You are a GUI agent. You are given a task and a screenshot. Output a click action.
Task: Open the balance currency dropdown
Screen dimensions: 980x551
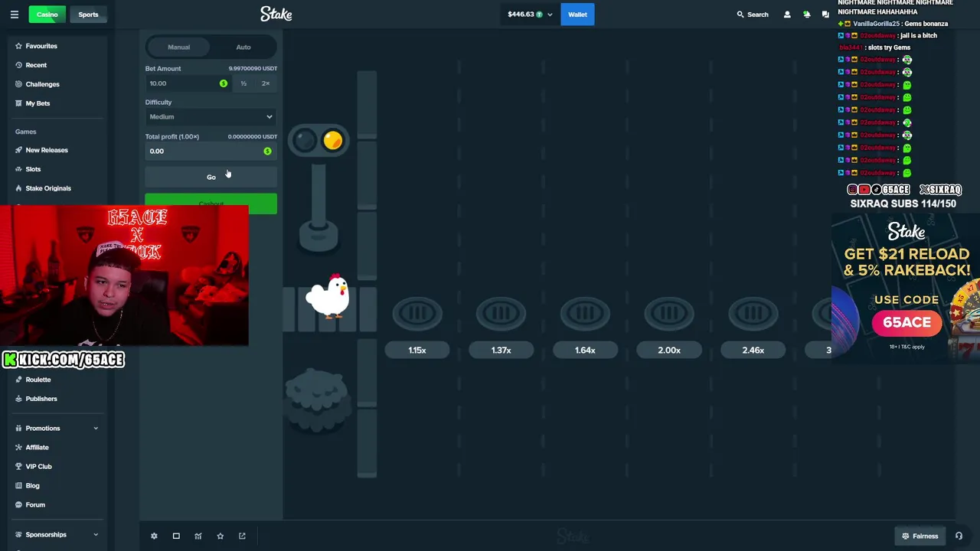pos(530,15)
